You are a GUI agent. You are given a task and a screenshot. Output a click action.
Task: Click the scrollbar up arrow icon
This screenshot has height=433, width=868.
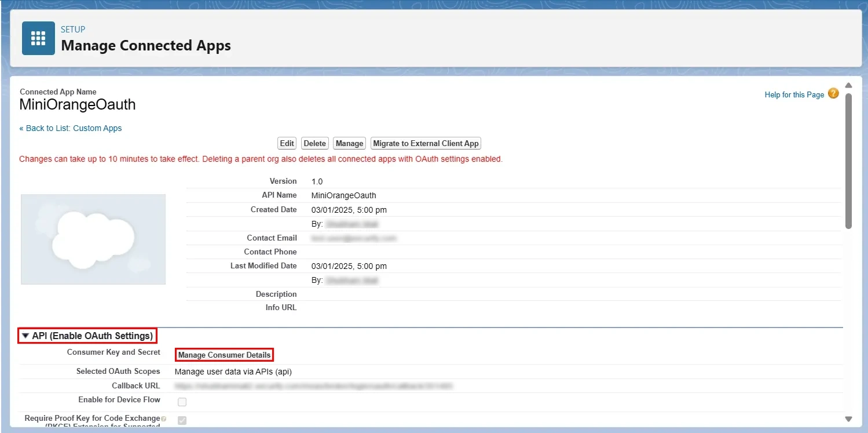848,85
